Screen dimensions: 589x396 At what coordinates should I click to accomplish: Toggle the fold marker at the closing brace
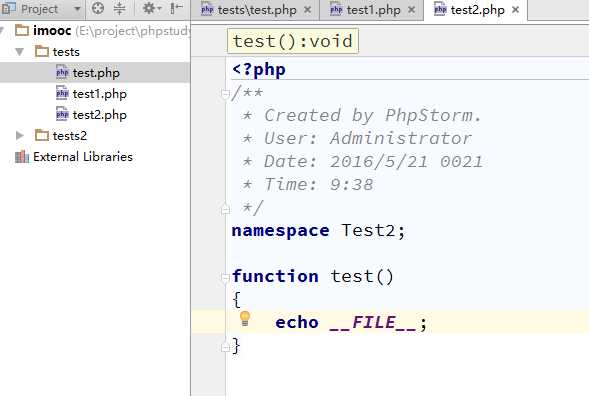tap(225, 347)
